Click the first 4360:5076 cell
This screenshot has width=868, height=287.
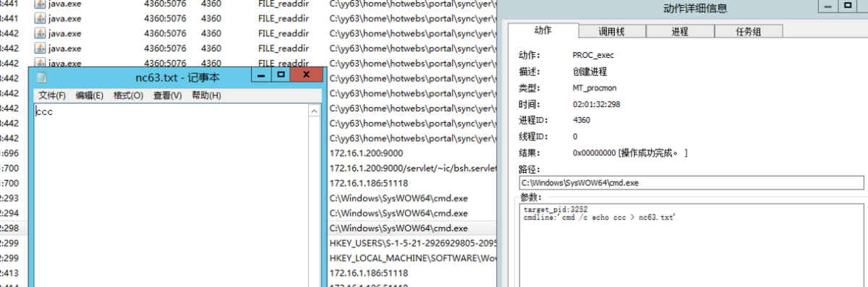[165, 4]
